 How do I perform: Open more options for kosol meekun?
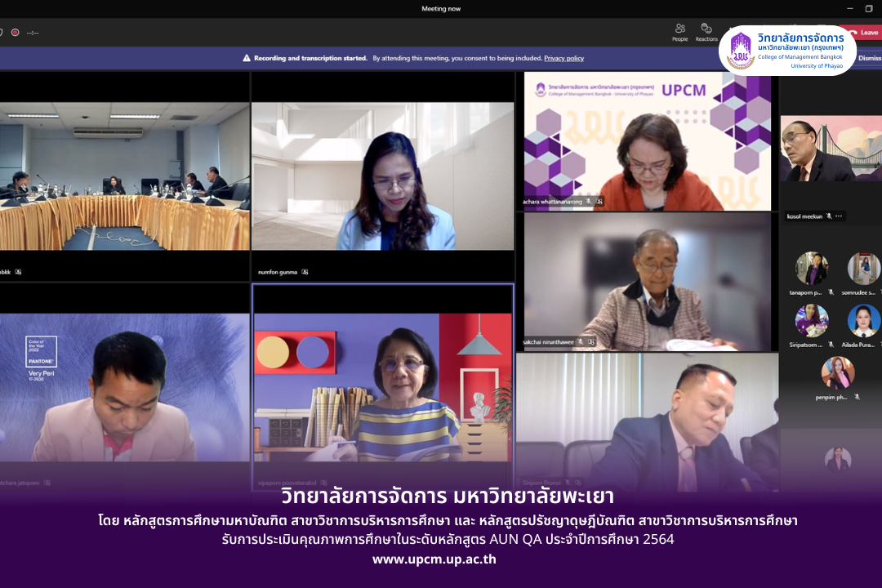point(839,216)
